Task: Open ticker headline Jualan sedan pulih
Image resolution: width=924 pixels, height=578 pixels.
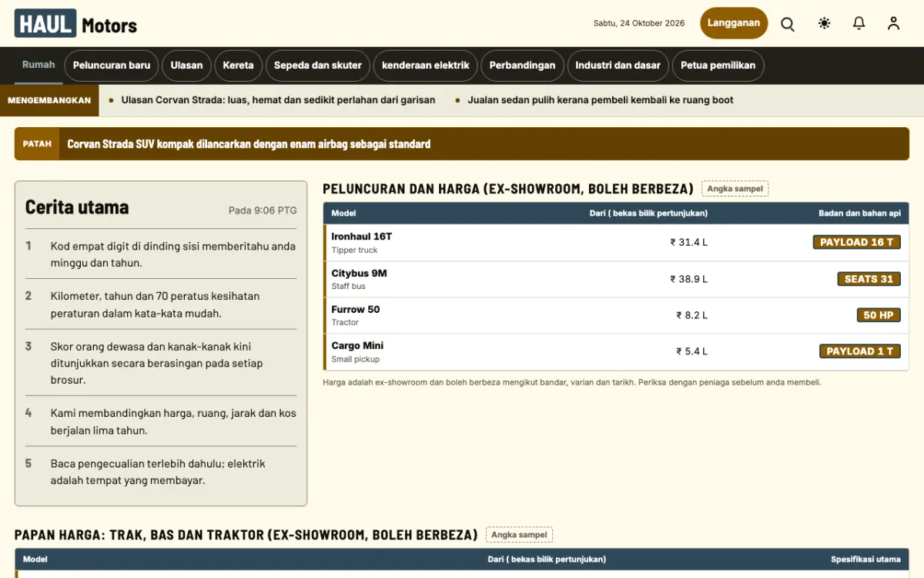Action: point(601,100)
